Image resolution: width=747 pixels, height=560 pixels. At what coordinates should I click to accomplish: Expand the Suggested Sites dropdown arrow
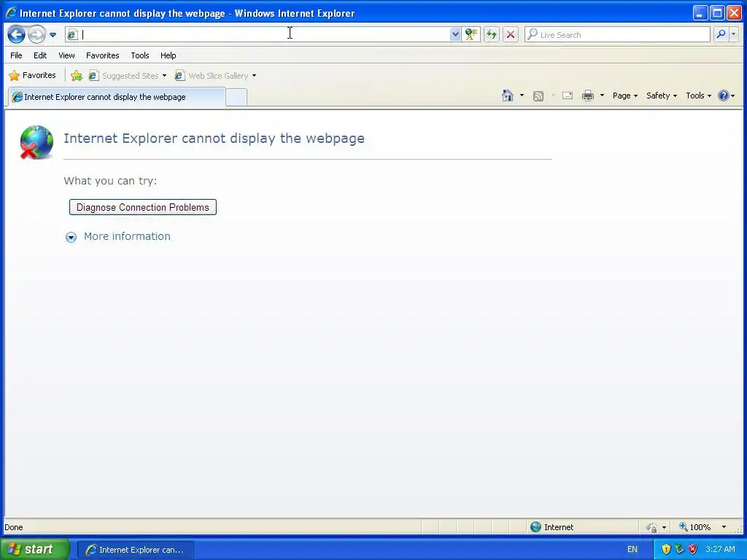click(x=164, y=76)
